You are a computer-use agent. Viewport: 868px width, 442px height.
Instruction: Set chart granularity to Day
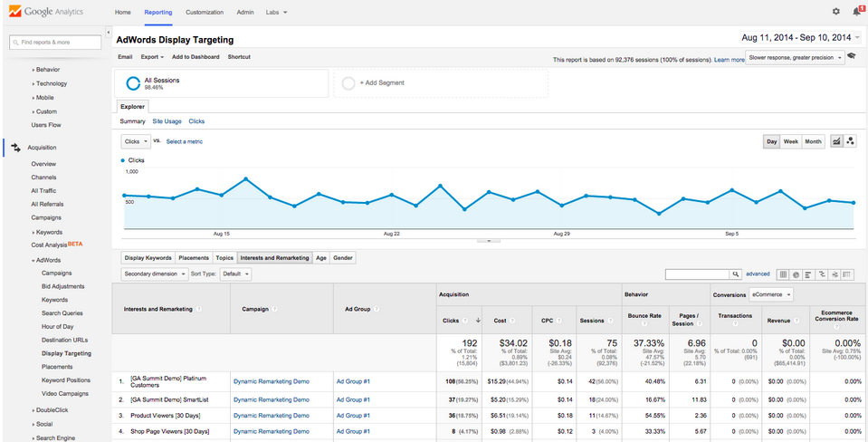[x=771, y=142]
